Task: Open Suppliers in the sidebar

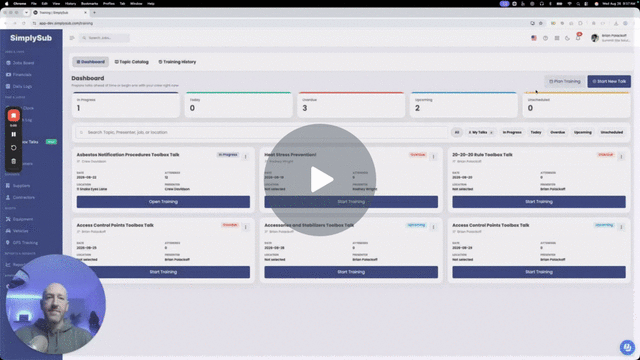Action: (x=18, y=186)
